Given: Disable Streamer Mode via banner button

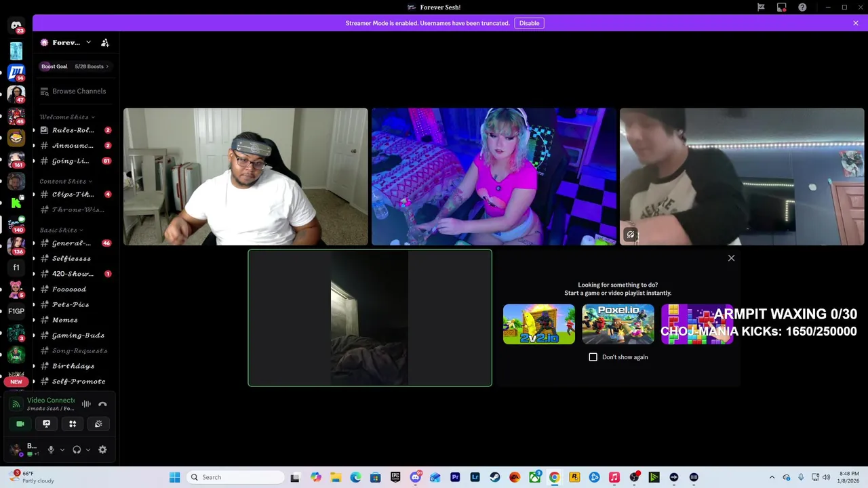Looking at the screenshot, I should (529, 23).
